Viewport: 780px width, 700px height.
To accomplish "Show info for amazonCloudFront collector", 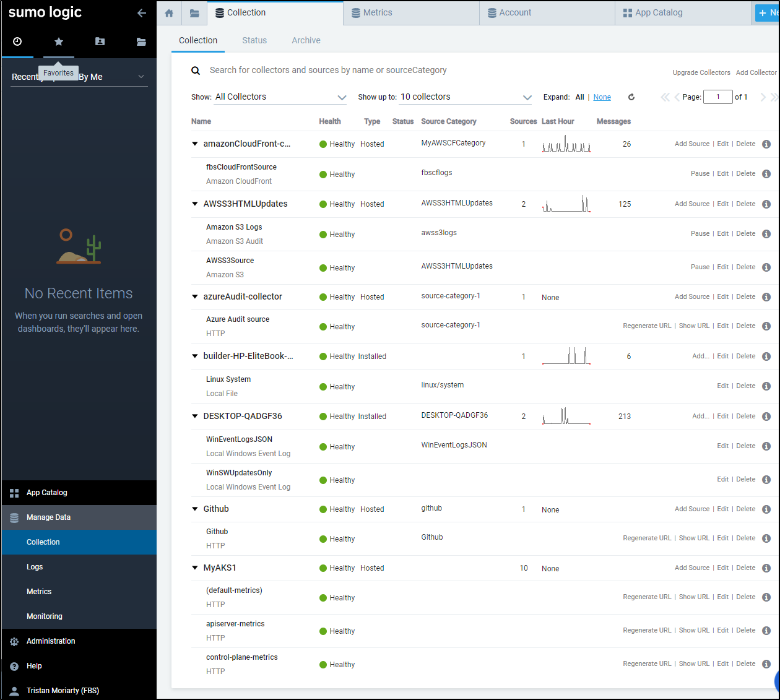I will tap(766, 144).
